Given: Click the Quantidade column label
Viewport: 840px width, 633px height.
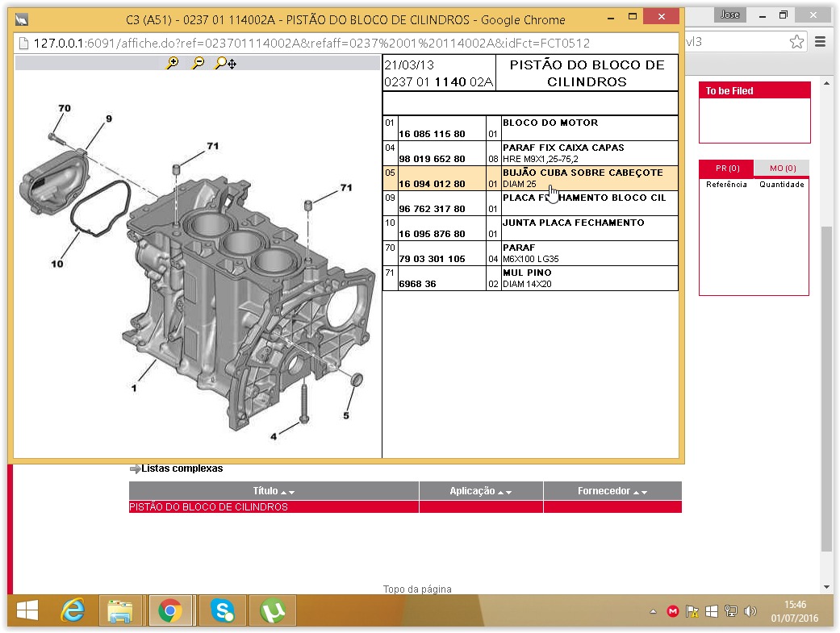Looking at the screenshot, I should point(782,184).
